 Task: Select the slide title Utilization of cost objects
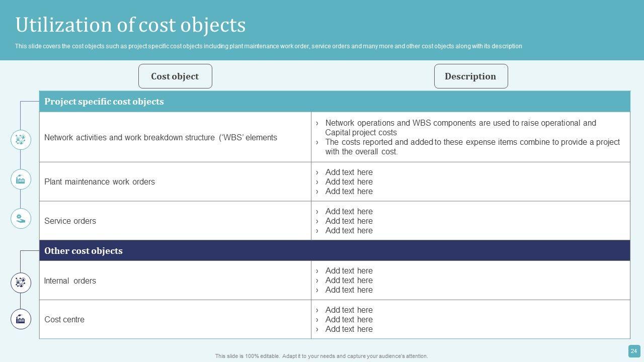point(130,25)
